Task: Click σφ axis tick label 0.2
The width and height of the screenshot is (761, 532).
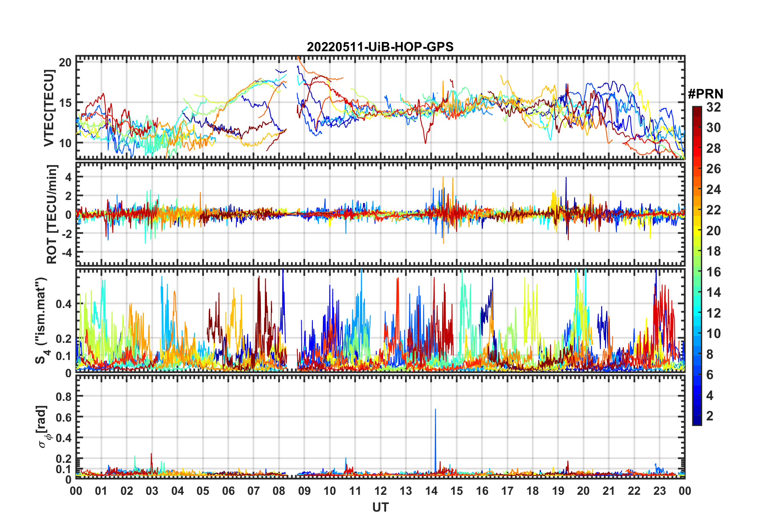Action: tap(64, 458)
